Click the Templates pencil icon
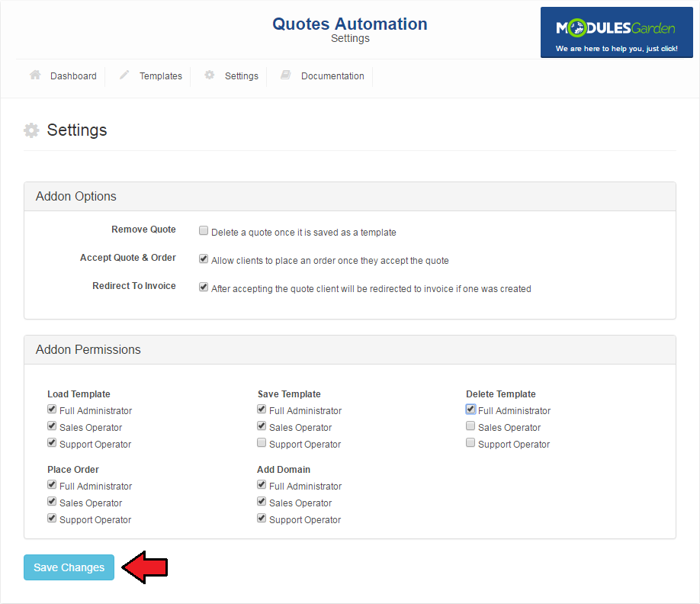This screenshot has height=604, width=700. [124, 75]
